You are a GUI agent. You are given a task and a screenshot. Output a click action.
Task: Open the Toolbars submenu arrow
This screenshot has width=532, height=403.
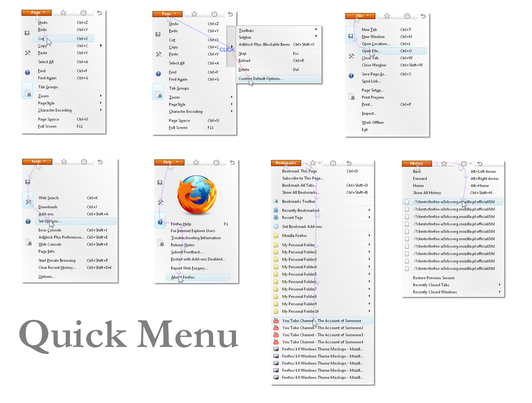(x=316, y=29)
